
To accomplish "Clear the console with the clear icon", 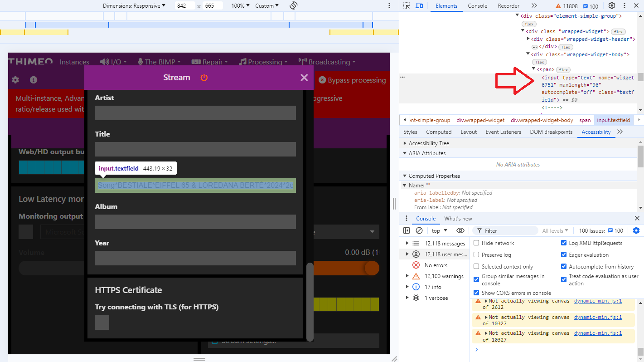I will pos(419,230).
